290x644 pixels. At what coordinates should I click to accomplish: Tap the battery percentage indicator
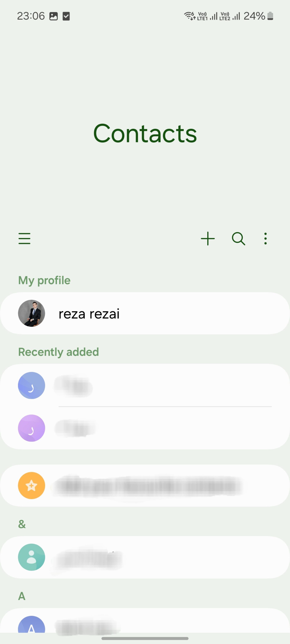pyautogui.click(x=258, y=16)
